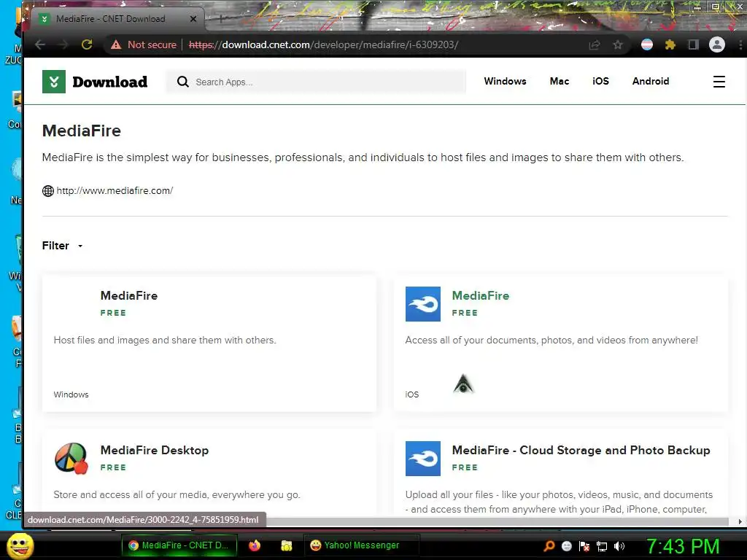This screenshot has width=747, height=560.
Task: Expand the Filter dropdown
Action: 63,246
